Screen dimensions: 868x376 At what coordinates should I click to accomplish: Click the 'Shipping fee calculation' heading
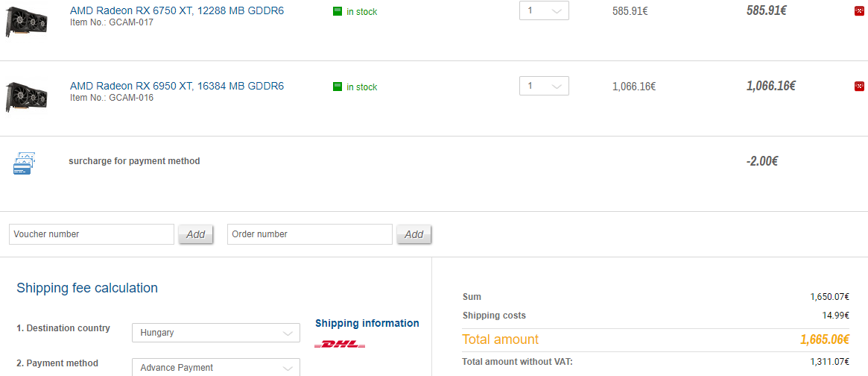(87, 288)
